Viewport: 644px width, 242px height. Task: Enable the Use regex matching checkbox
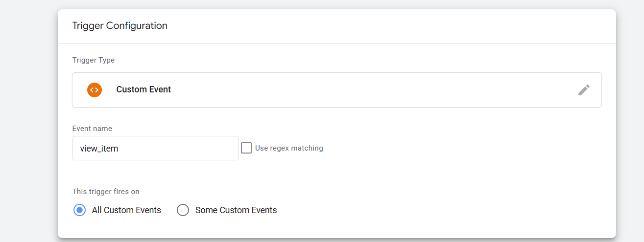(x=246, y=148)
